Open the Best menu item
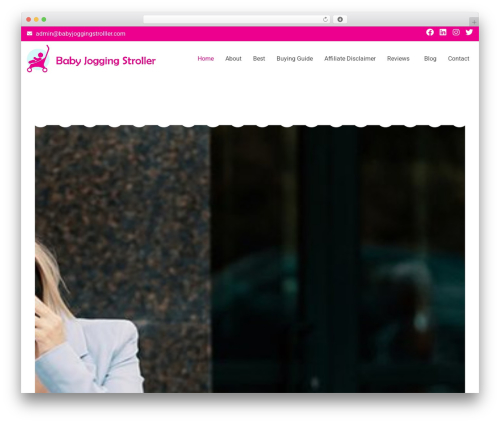500x423 pixels. [259, 59]
